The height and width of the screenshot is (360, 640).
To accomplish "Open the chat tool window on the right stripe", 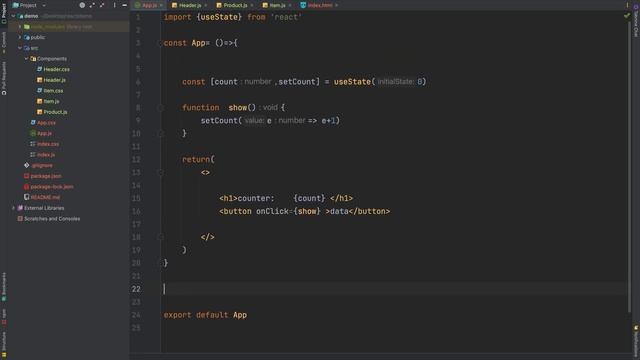I will (636, 21).
